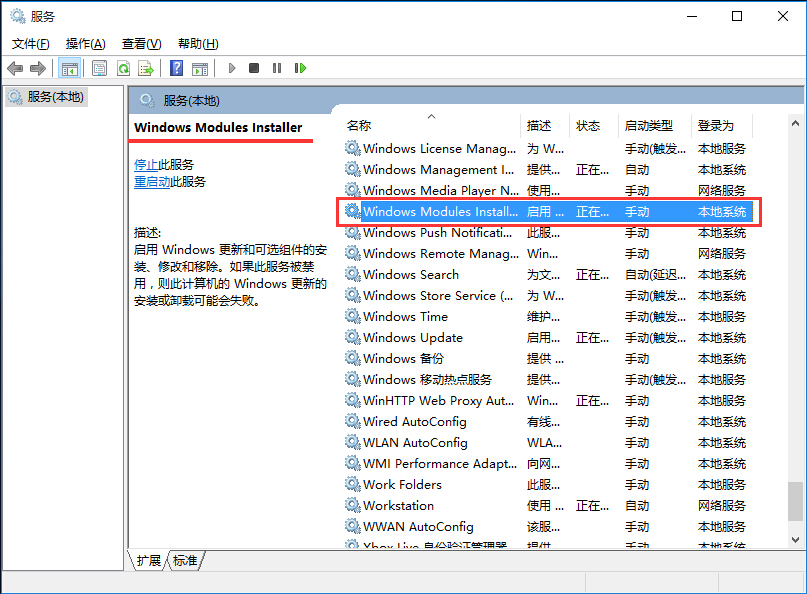Viewport: 807px width, 594px height.
Task: Restart the service with the restart icon
Action: pyautogui.click(x=301, y=67)
